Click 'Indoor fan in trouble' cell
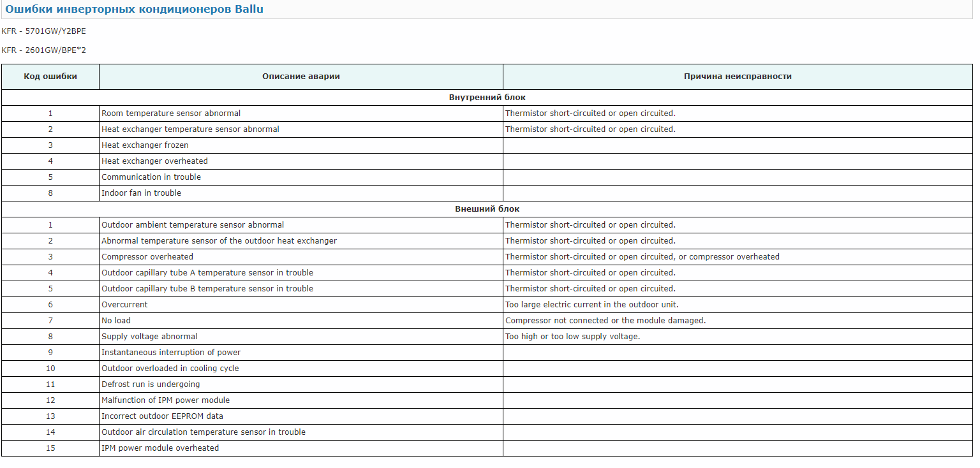The width and height of the screenshot is (980, 468). coord(141,193)
